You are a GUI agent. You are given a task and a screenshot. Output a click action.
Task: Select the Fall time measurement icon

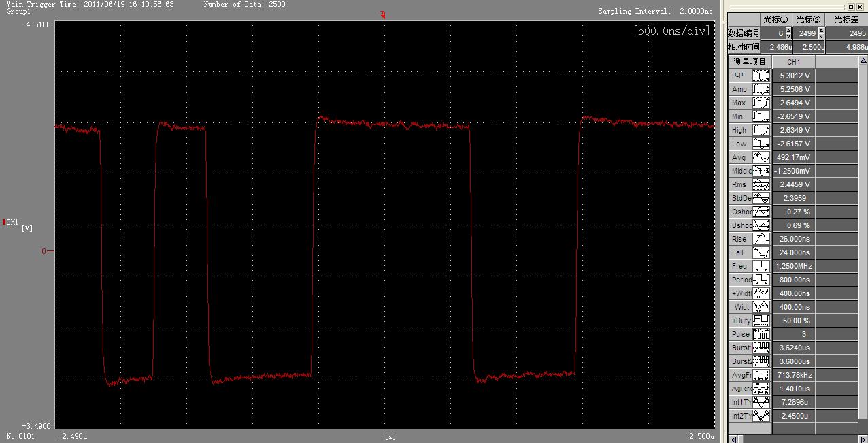pos(761,252)
